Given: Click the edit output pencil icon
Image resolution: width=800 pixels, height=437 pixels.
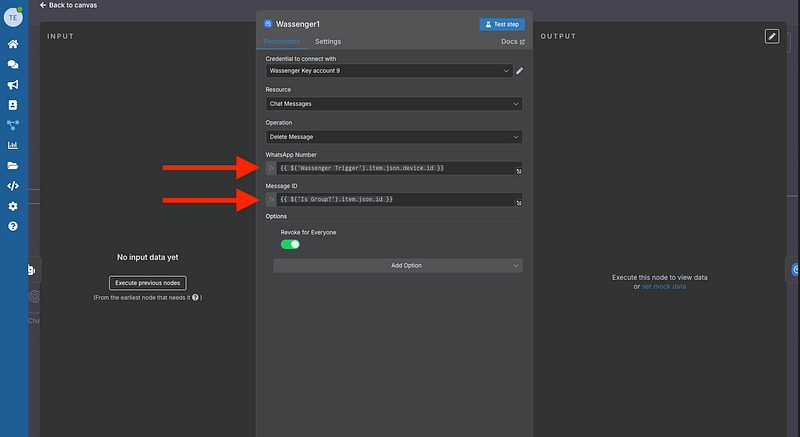Looking at the screenshot, I should (x=771, y=36).
